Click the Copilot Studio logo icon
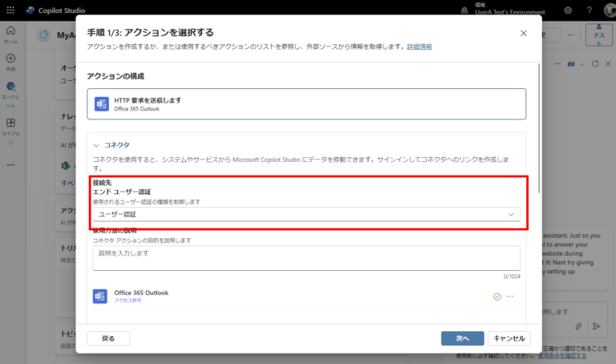The image size is (616, 364). pyautogui.click(x=30, y=10)
